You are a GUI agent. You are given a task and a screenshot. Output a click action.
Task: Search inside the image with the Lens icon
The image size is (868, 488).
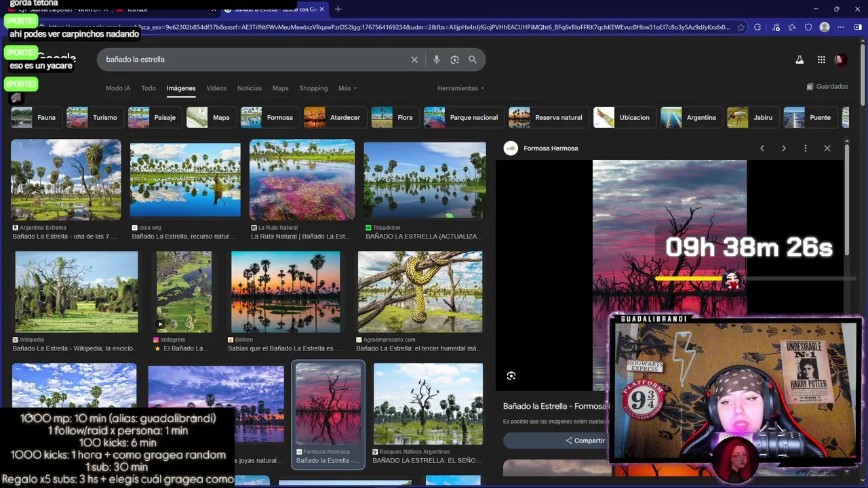(511, 375)
